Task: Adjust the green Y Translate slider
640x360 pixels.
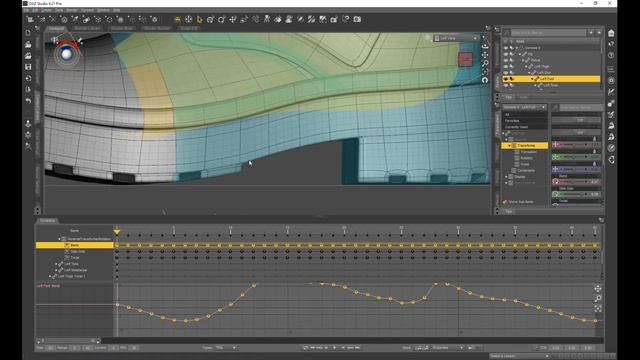Action: tap(576, 157)
